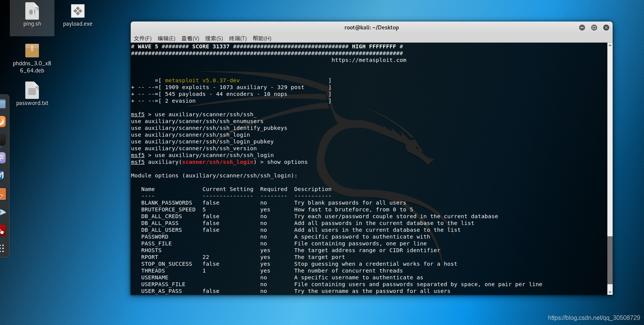The height and width of the screenshot is (325, 644).
Task: Click the 'Description' column header
Action: click(x=313, y=189)
